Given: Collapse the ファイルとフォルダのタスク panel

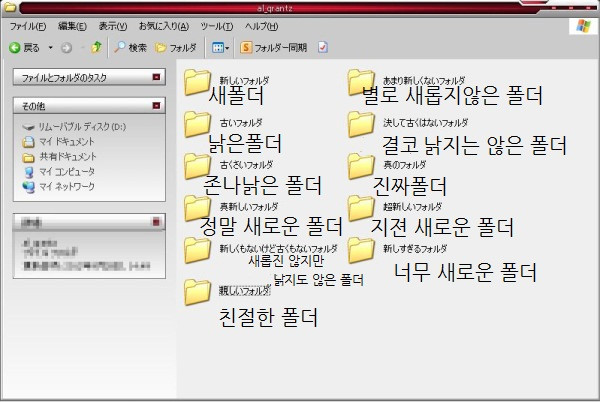Looking at the screenshot, I should point(156,77).
